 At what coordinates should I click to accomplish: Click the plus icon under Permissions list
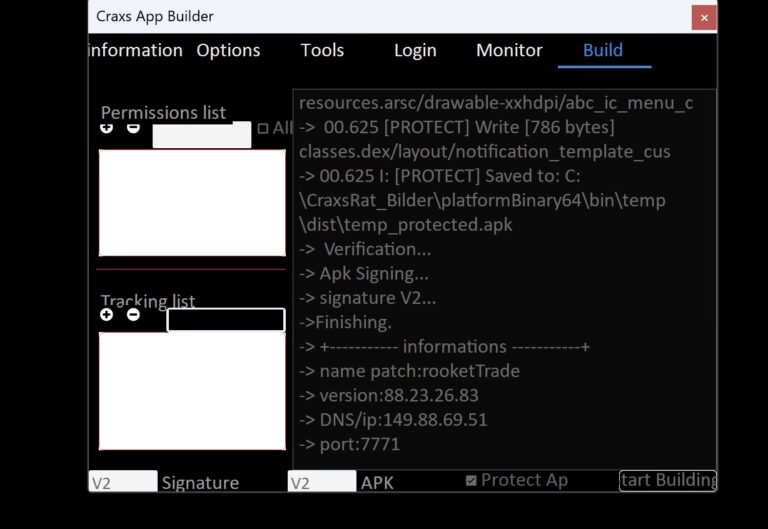coord(107,128)
